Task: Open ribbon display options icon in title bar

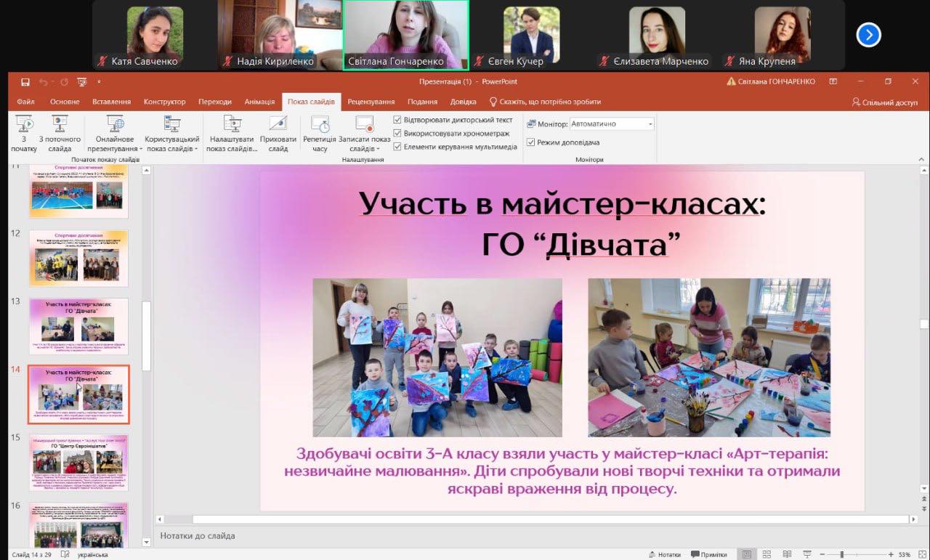Action: (x=833, y=81)
